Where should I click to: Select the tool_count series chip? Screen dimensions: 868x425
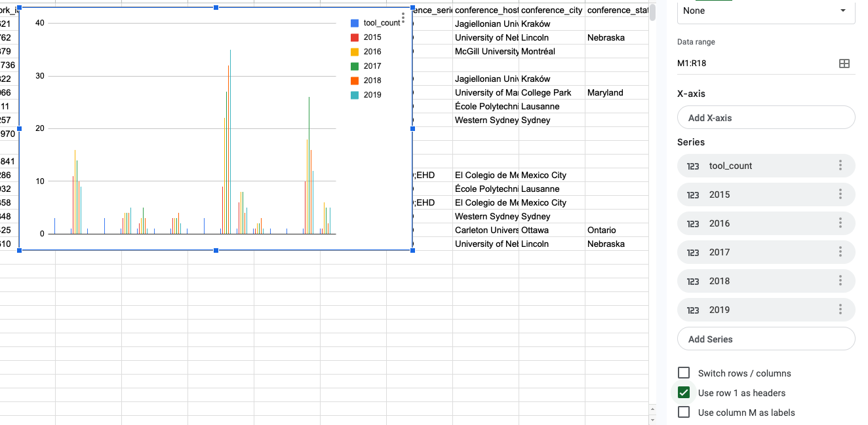pyautogui.click(x=754, y=166)
